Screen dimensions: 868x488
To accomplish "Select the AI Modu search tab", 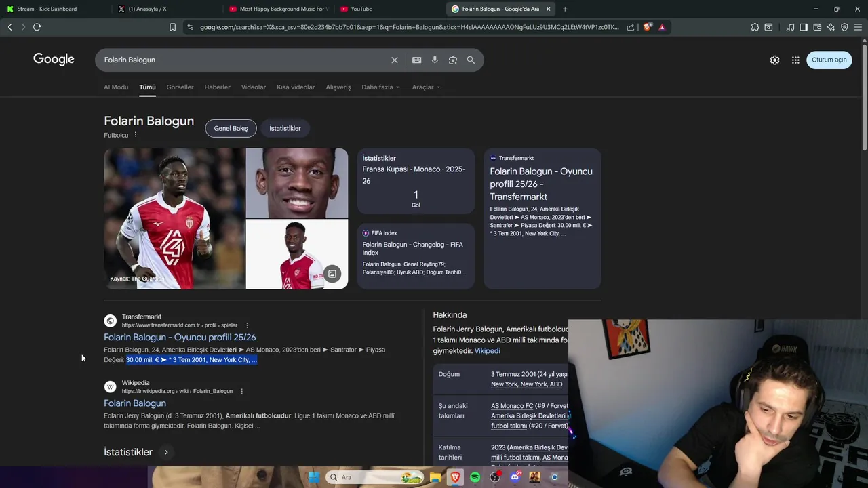I will [x=116, y=87].
